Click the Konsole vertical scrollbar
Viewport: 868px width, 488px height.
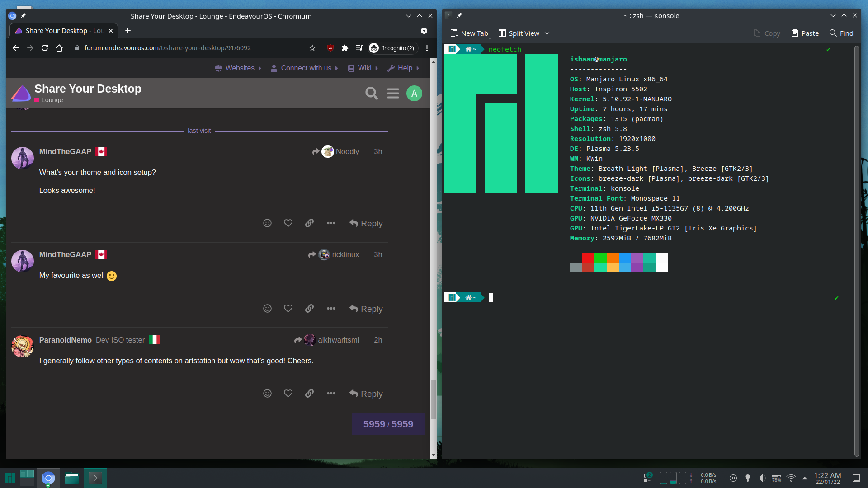tap(856, 251)
